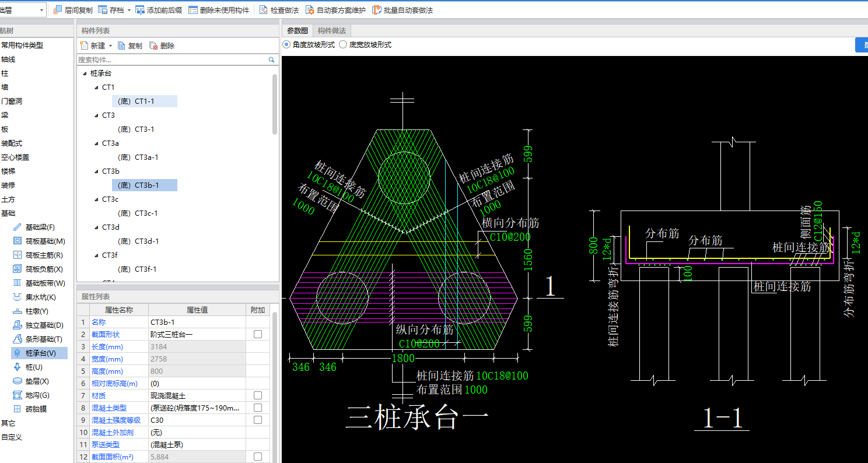868x463 pixels.
Task: Open 空心楼盖 category in navigation tree
Action: click(x=15, y=157)
